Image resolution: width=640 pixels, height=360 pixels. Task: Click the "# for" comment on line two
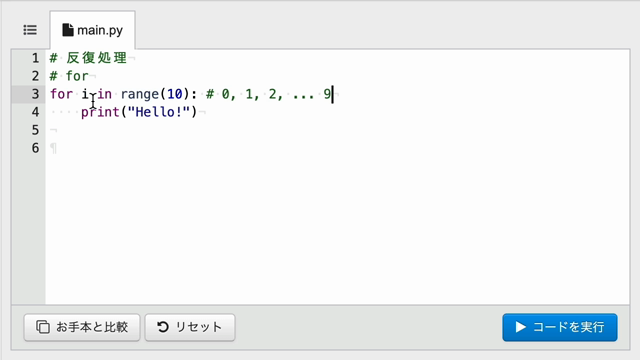[x=69, y=76]
